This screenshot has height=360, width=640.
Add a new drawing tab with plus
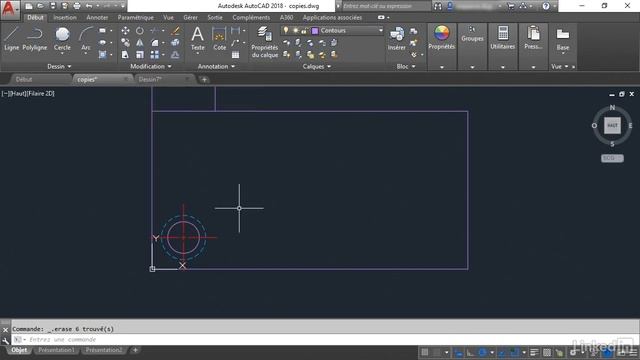pyautogui.click(x=204, y=80)
